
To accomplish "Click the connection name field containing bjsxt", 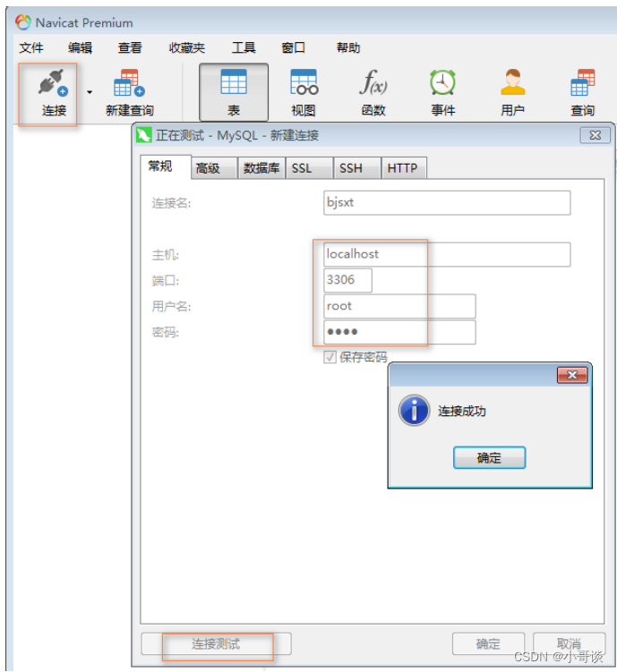I will pos(447,203).
